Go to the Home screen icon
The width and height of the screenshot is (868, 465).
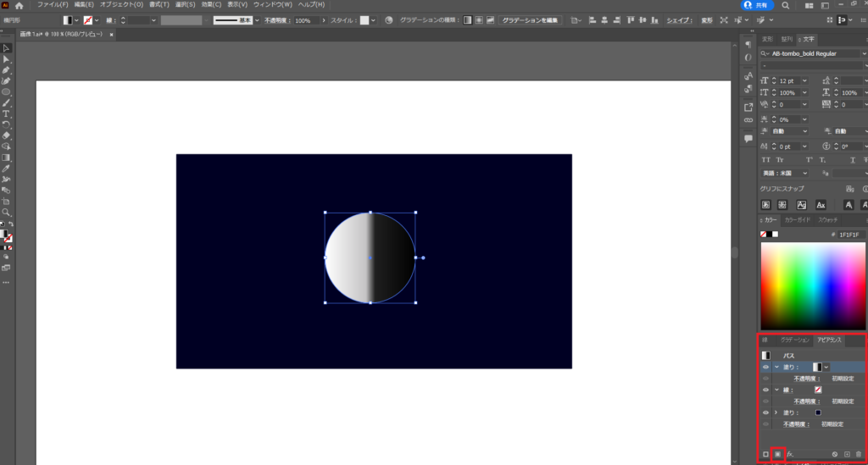coord(19,5)
